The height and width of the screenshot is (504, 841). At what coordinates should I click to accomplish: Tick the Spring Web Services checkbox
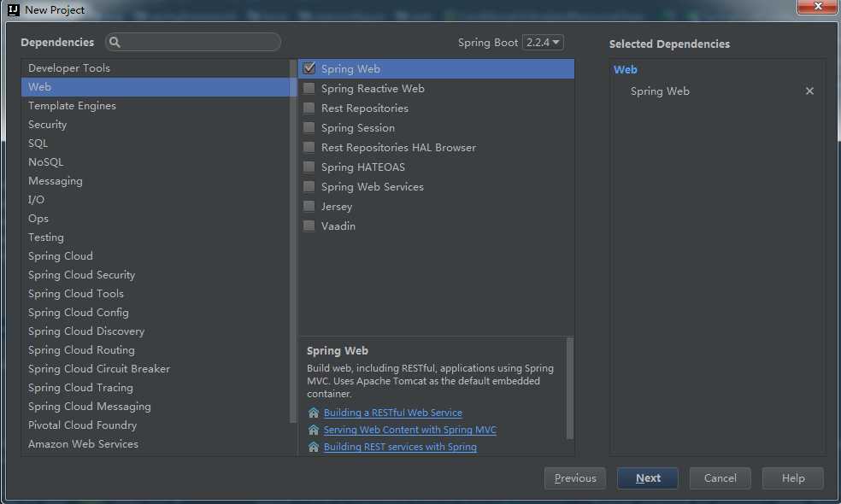(309, 186)
